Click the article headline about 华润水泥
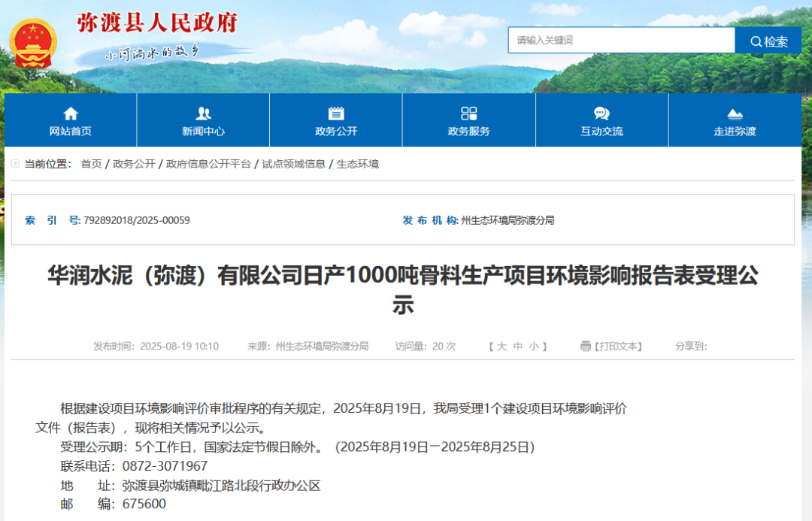Image resolution: width=812 pixels, height=521 pixels. click(403, 290)
